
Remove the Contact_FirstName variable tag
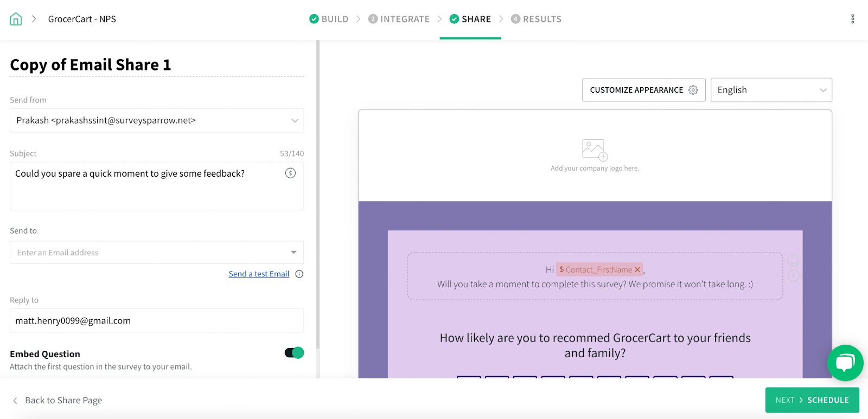637,269
